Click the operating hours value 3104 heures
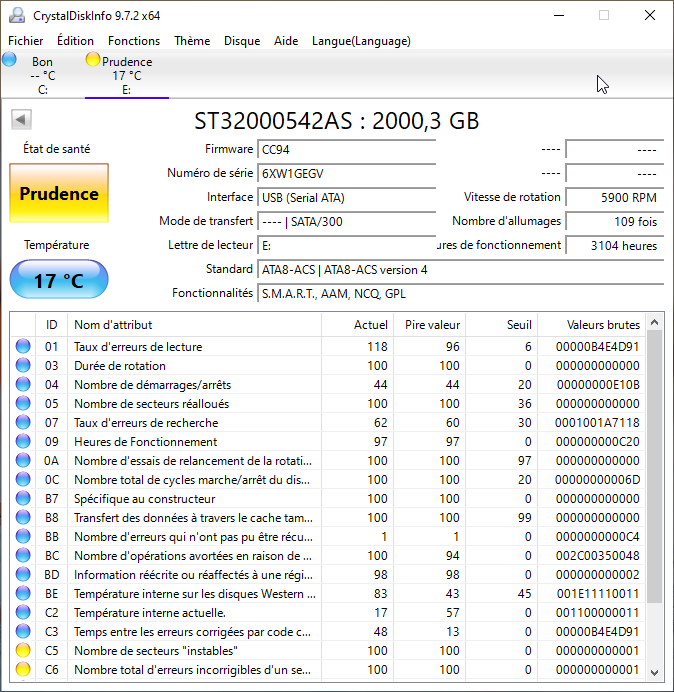The height and width of the screenshot is (692, 674). point(614,245)
